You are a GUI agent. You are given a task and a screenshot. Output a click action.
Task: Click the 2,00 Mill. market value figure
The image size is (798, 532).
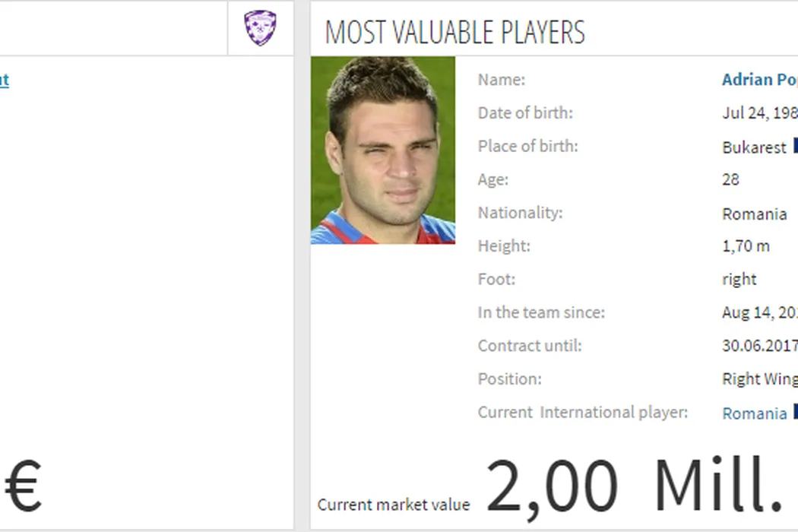635,486
